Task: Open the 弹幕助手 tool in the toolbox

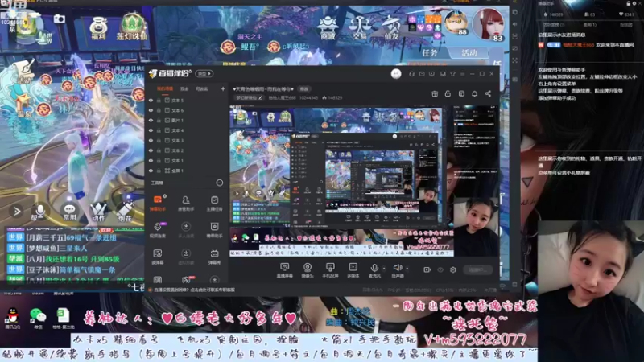Action: [x=157, y=203]
